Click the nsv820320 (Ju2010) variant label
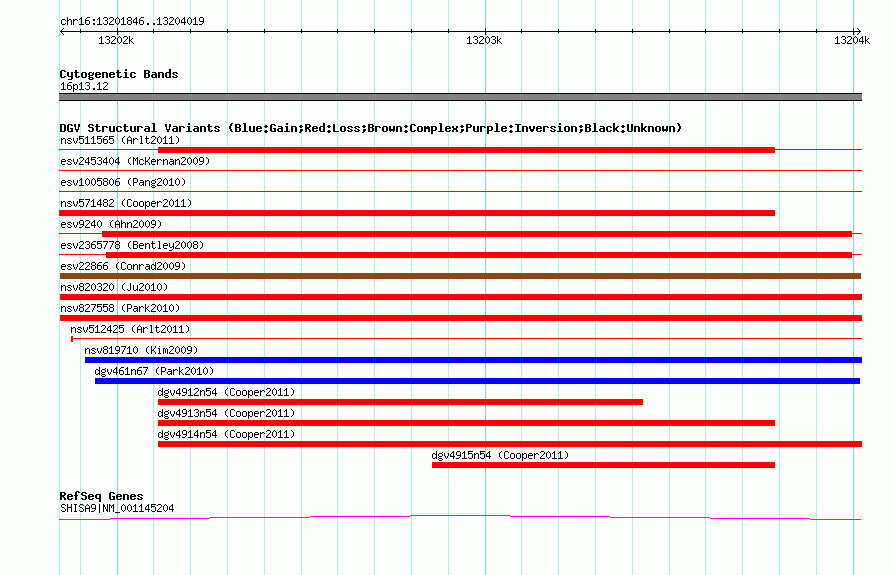 [114, 287]
